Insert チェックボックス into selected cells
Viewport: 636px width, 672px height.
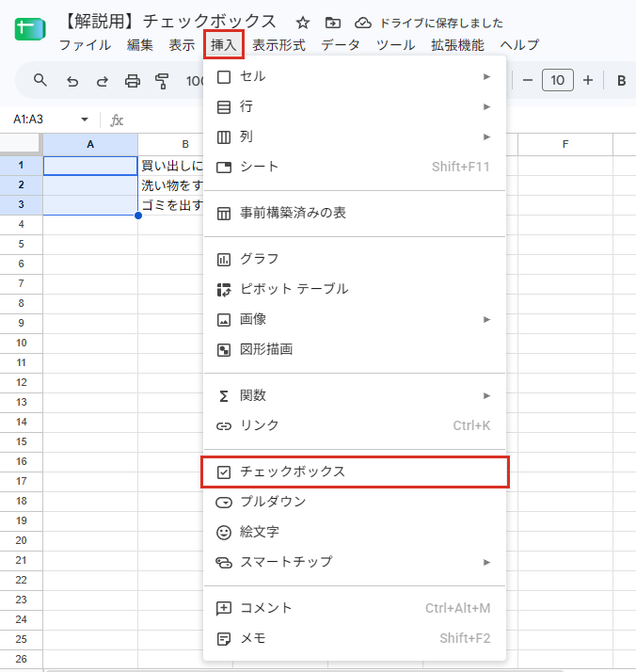(355, 472)
